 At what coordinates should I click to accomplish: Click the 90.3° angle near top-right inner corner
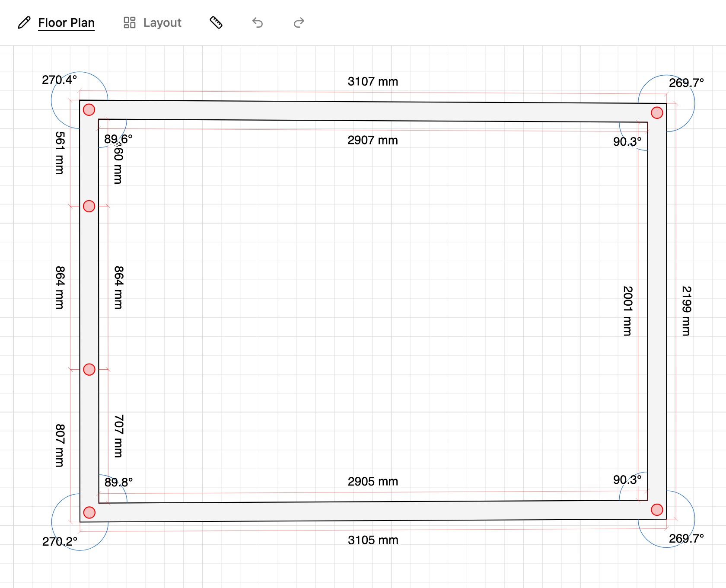[x=627, y=142]
